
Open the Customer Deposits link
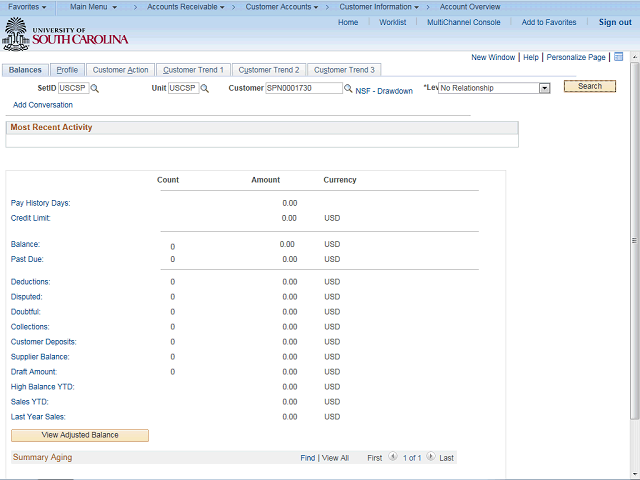[44, 342]
